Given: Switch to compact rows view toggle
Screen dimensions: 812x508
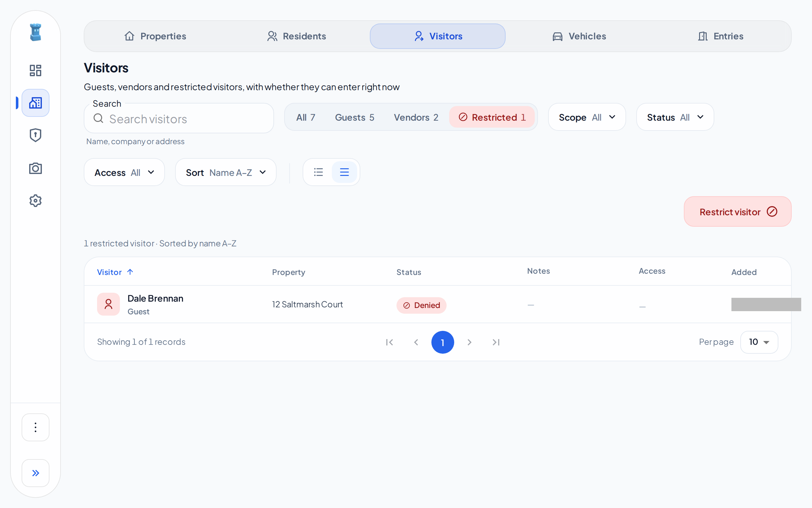Looking at the screenshot, I should tap(344, 172).
